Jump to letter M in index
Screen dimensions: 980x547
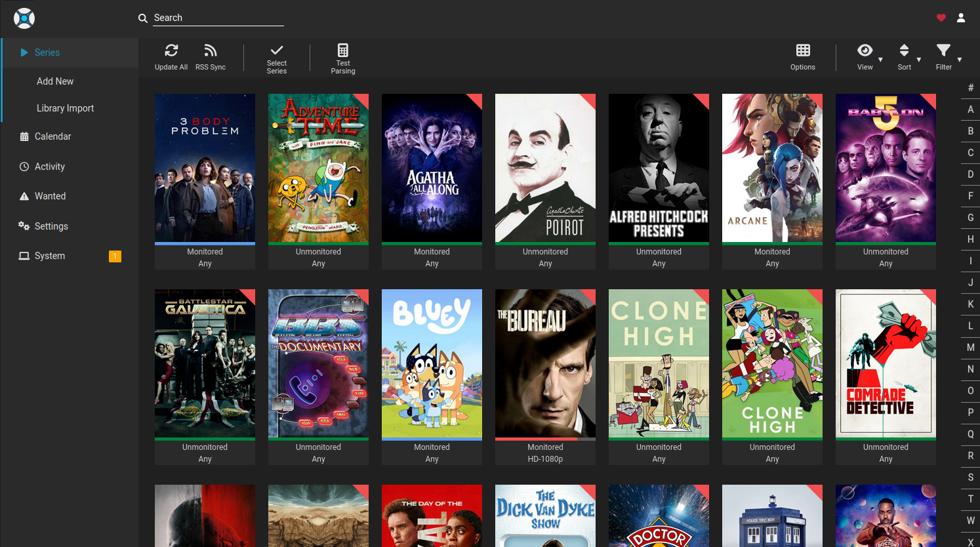click(971, 348)
